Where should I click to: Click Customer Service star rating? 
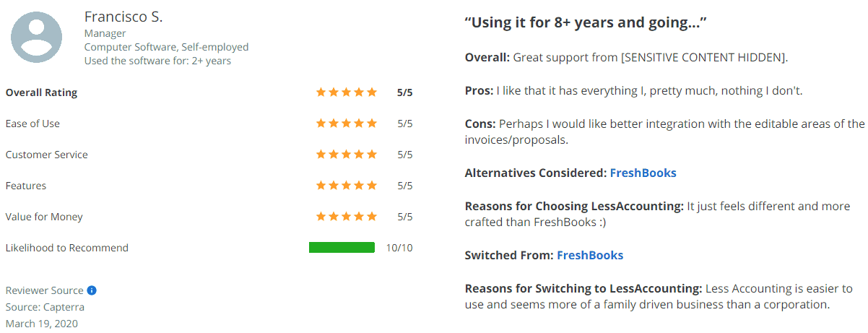pos(347,155)
